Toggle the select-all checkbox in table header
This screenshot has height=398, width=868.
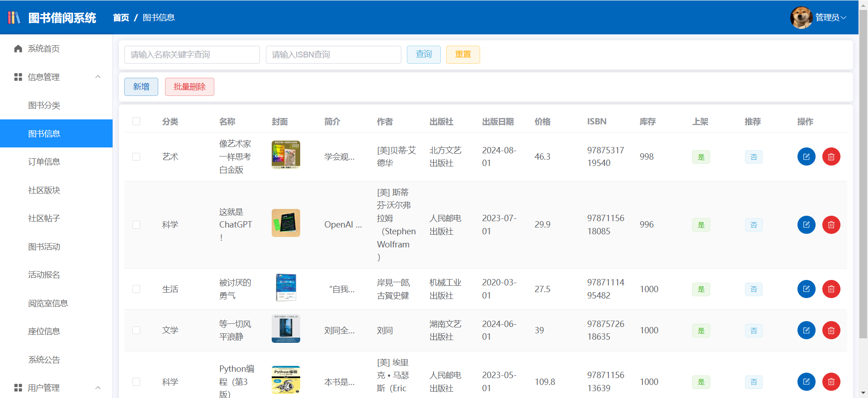coord(136,121)
